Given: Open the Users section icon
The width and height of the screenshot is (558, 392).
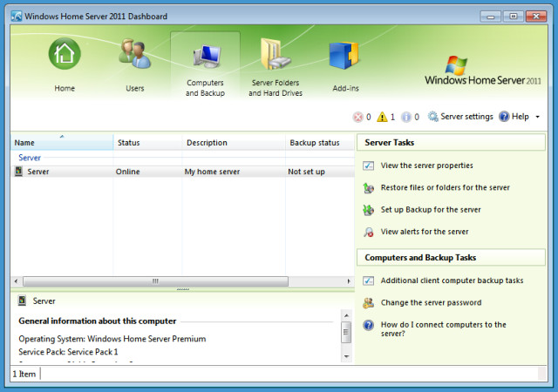Looking at the screenshot, I should (134, 54).
